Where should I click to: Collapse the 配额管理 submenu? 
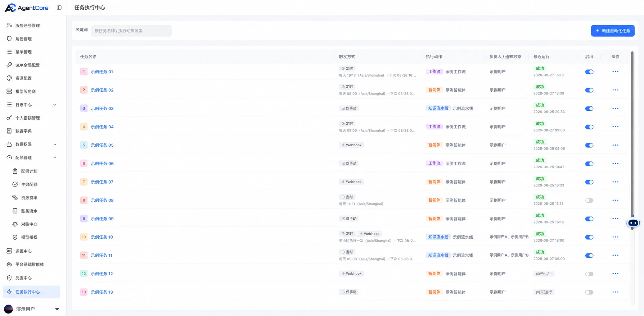pos(55,157)
